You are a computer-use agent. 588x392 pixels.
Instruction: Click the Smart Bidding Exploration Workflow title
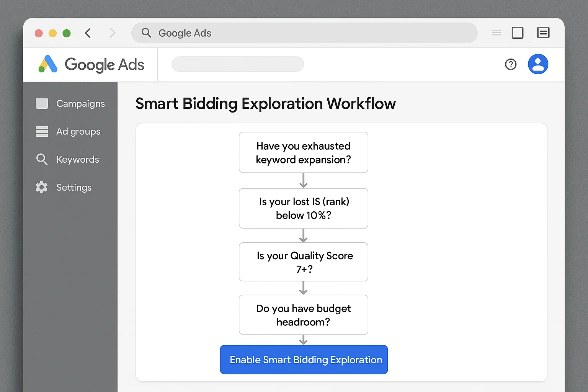point(265,103)
